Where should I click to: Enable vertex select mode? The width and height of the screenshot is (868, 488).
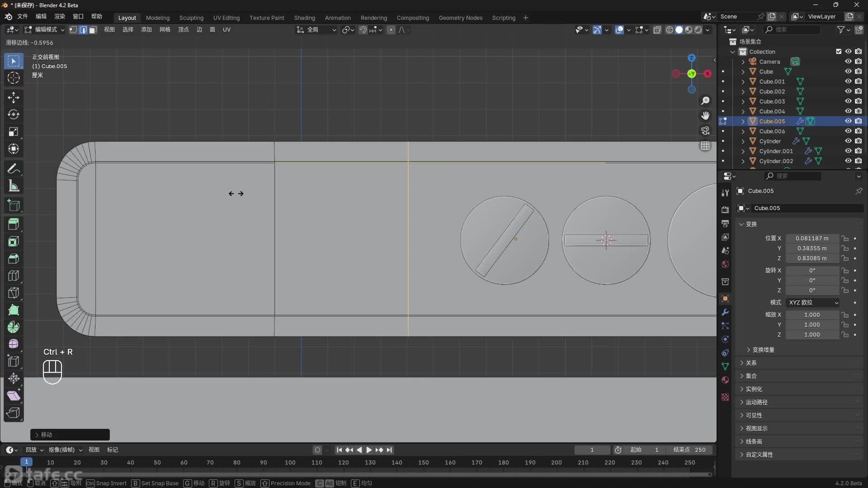73,30
